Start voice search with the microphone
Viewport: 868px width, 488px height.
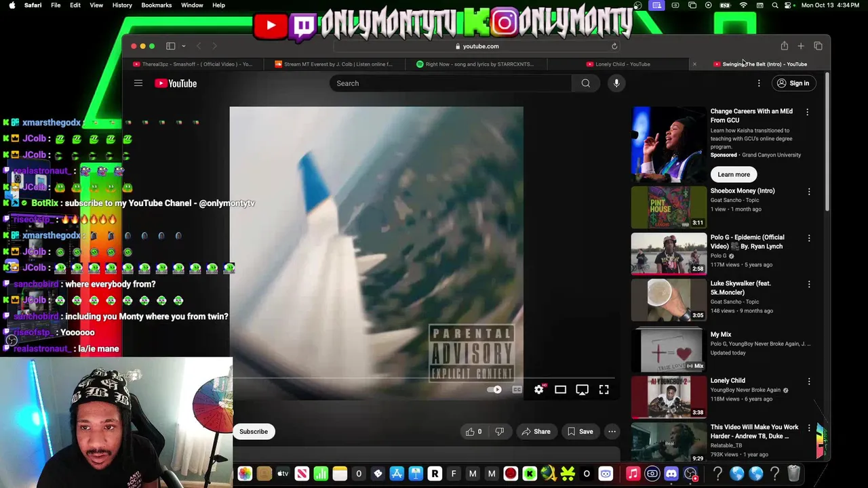616,83
